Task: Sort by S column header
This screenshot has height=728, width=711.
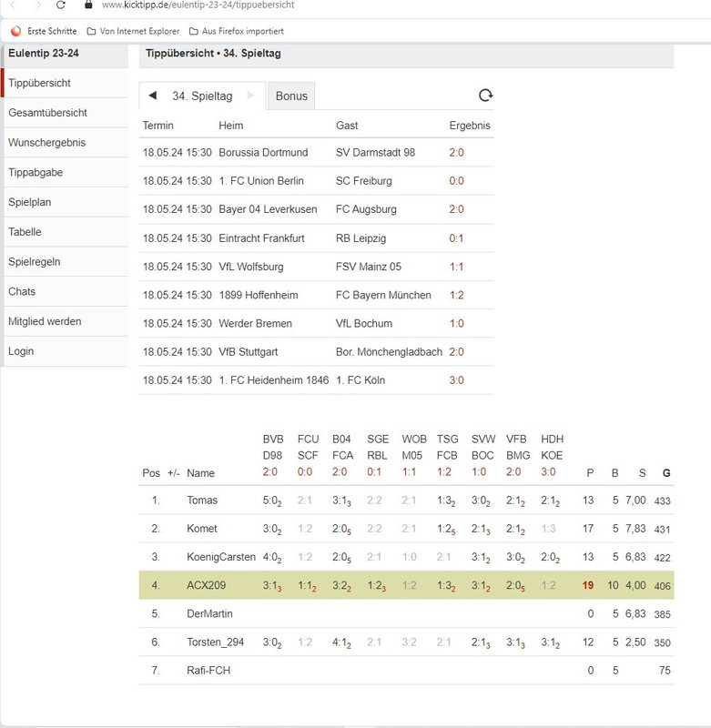Action: [x=643, y=473]
